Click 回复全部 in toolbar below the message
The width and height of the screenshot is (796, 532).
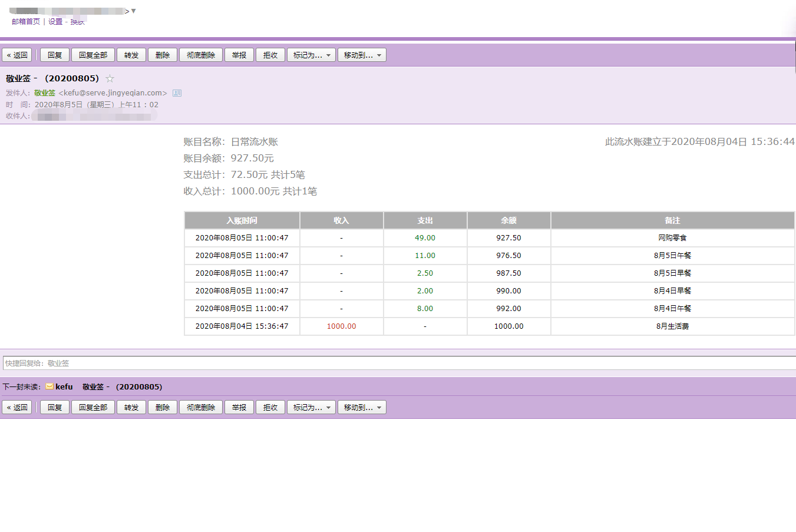pyautogui.click(x=93, y=407)
